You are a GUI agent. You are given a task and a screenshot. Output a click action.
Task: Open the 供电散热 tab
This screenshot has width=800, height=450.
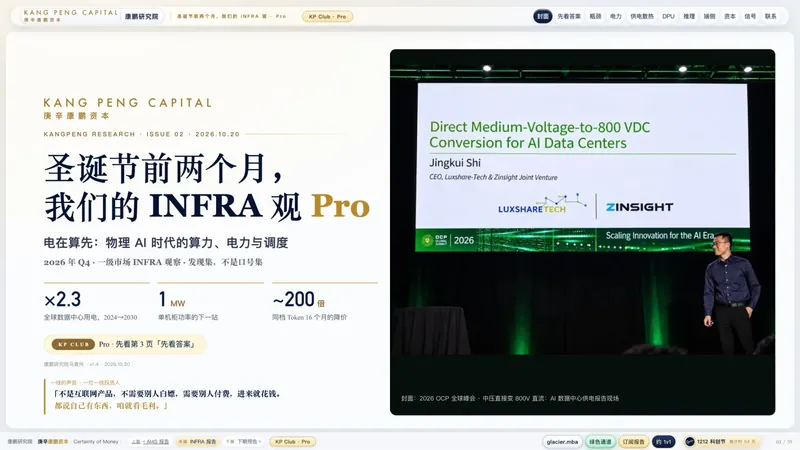coord(642,16)
